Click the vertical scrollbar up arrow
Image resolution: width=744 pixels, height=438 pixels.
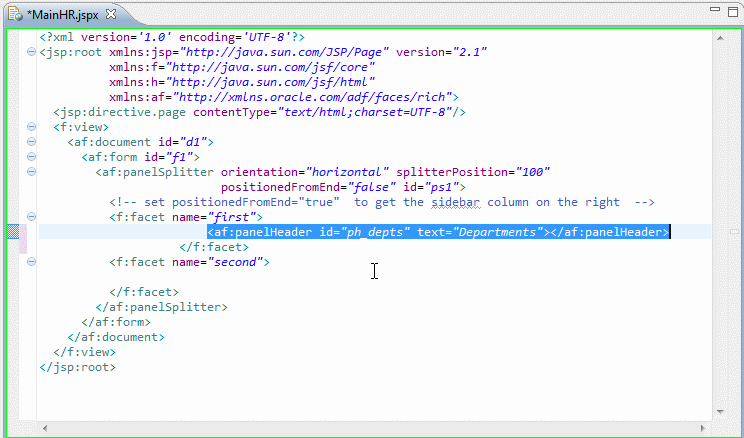(720, 38)
